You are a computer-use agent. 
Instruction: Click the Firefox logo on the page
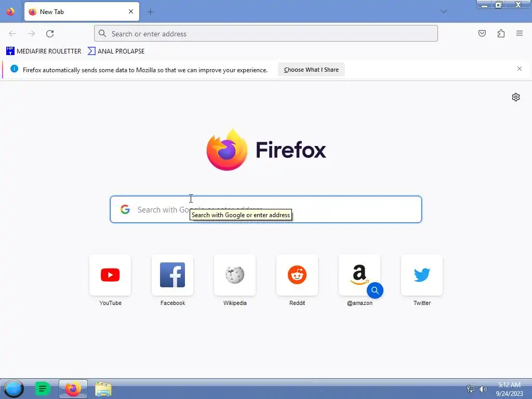click(x=266, y=150)
